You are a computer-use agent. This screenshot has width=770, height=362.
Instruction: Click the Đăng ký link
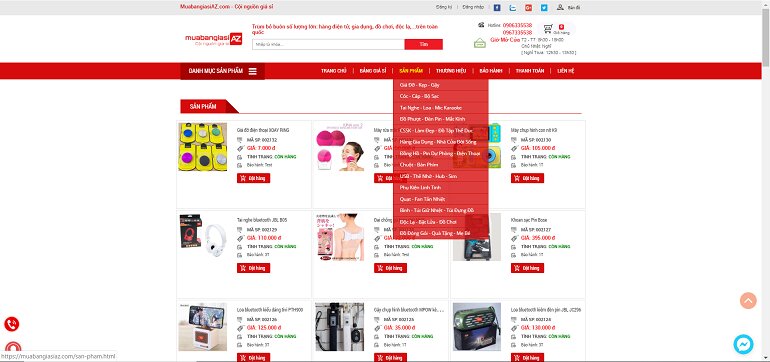click(x=443, y=7)
